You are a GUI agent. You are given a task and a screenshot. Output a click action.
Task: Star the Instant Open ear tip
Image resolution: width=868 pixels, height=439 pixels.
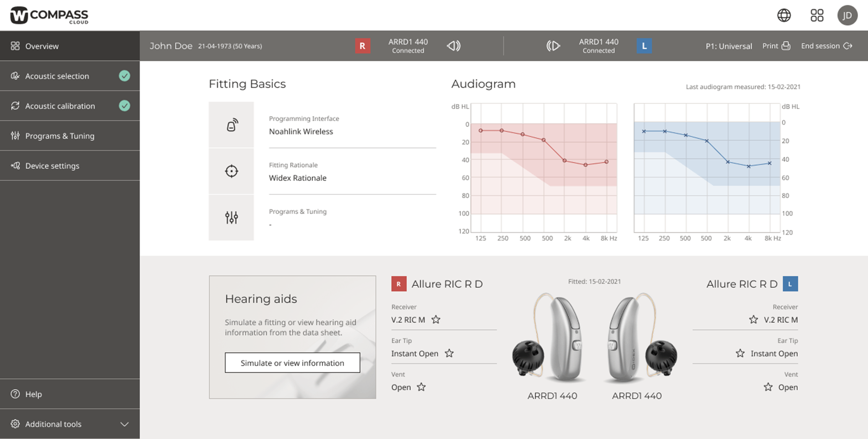449,353
